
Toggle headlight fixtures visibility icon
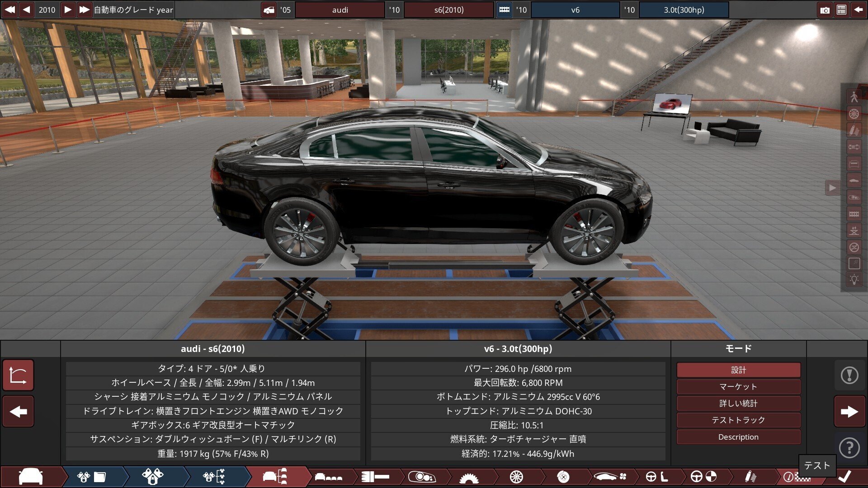[x=854, y=197]
